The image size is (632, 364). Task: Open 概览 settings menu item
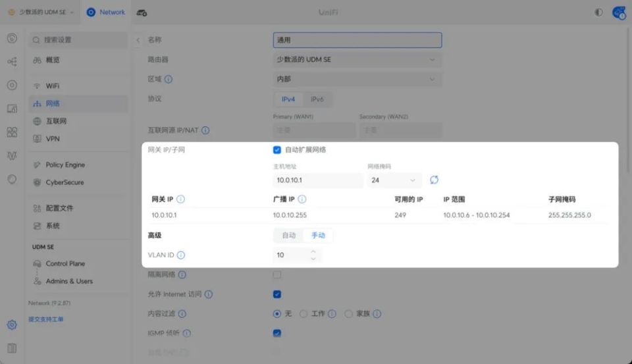click(x=78, y=60)
